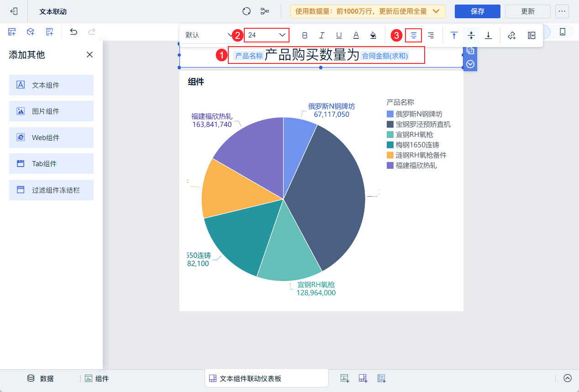The height and width of the screenshot is (392, 579).
Task: Open the font family dropdown 默认
Action: point(209,35)
